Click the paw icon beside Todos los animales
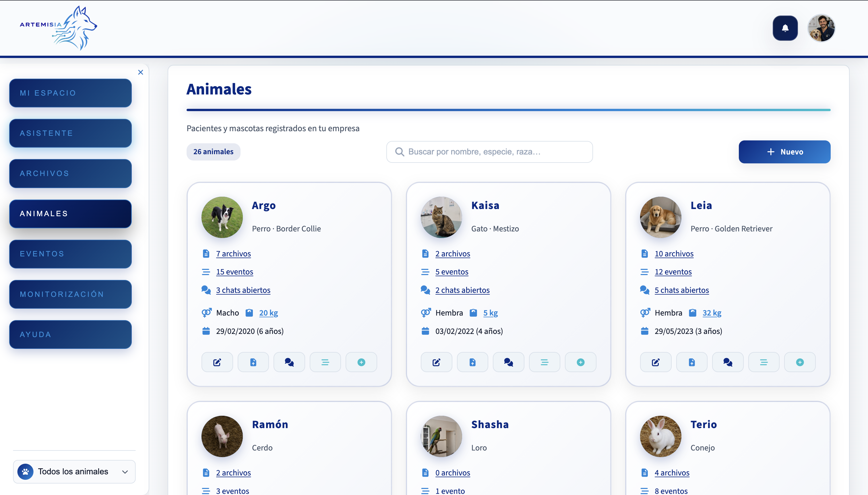 pos(26,472)
